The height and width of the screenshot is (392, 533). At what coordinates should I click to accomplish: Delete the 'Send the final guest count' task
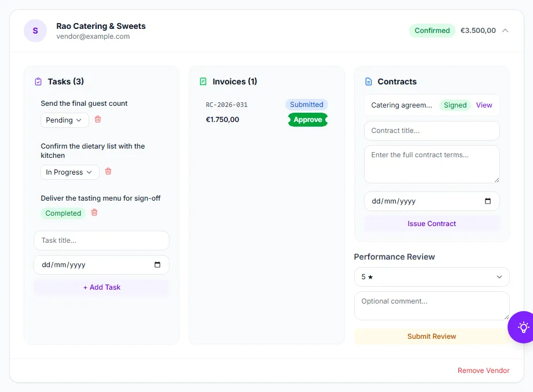(x=98, y=119)
